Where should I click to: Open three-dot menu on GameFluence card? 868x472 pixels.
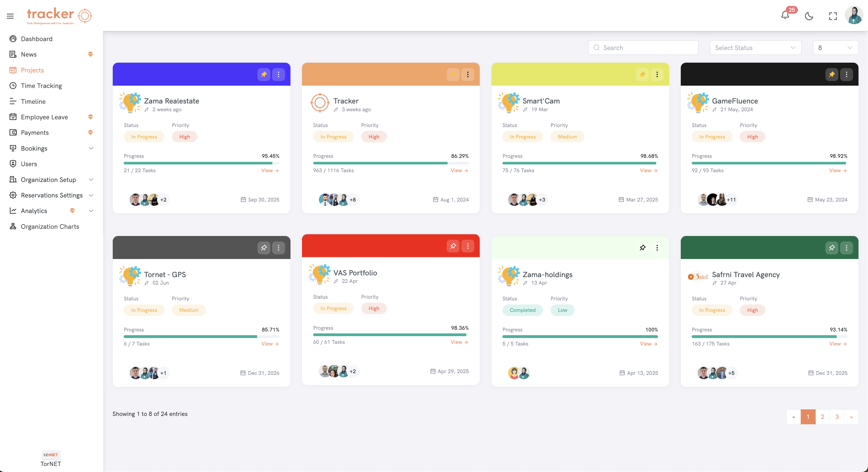[x=846, y=74]
